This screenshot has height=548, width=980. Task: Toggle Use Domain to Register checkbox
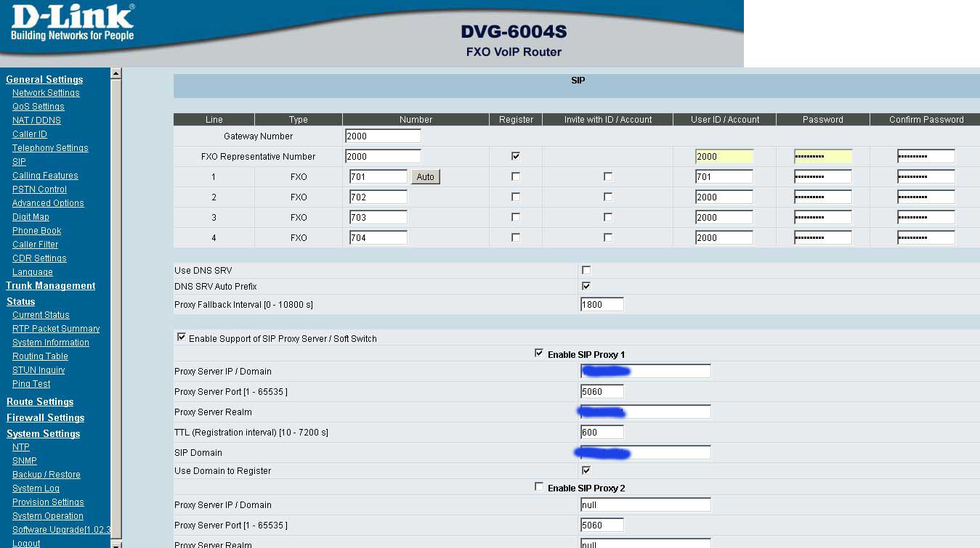pos(586,470)
